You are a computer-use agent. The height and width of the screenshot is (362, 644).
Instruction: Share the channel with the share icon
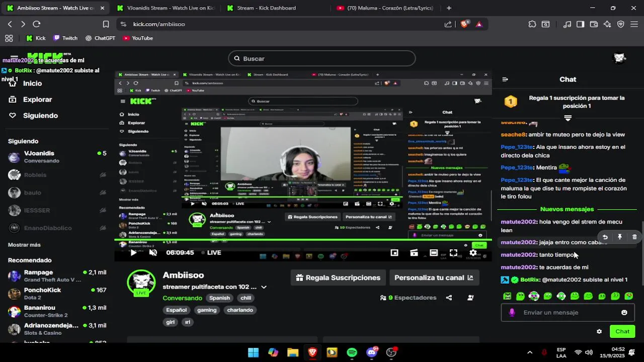click(449, 298)
